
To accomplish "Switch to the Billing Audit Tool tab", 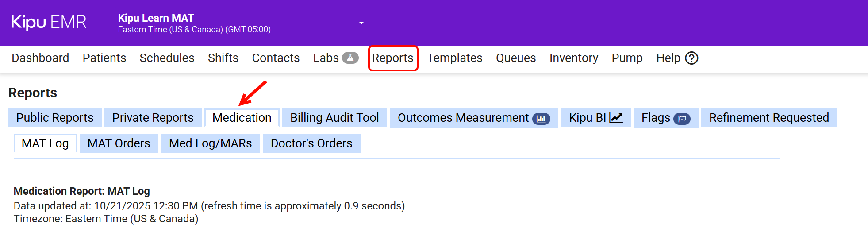I will pyautogui.click(x=334, y=118).
